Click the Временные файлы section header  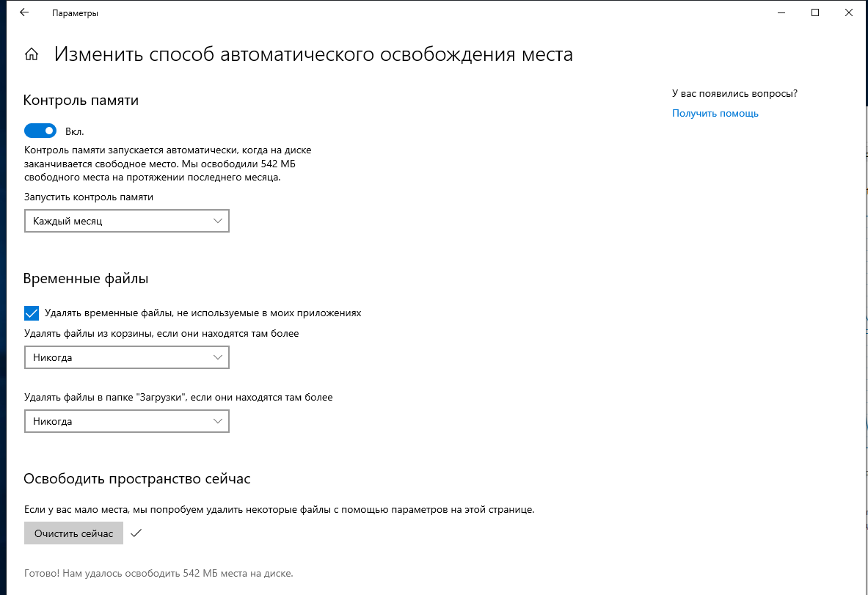tap(86, 279)
